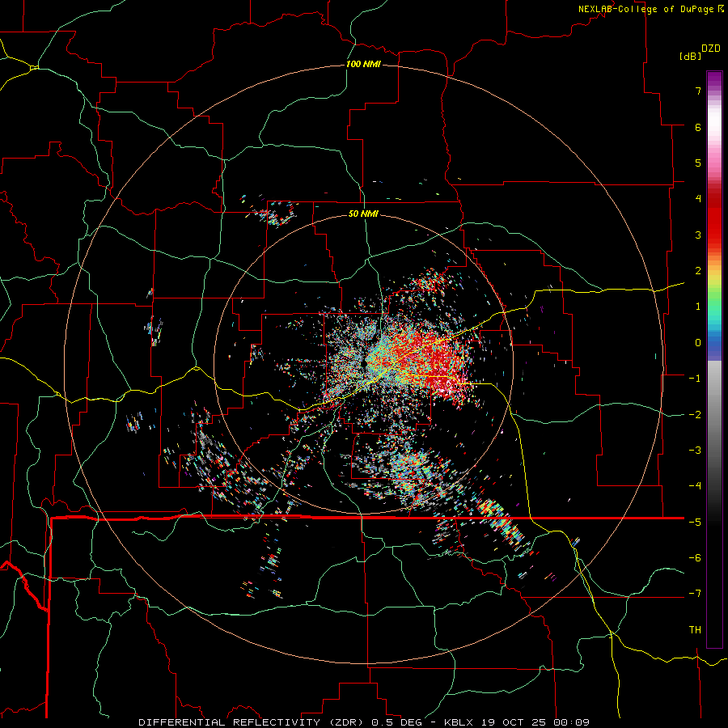Click the DZD legend title
Image resolution: width=728 pixels, height=728 pixels.
[x=711, y=49]
